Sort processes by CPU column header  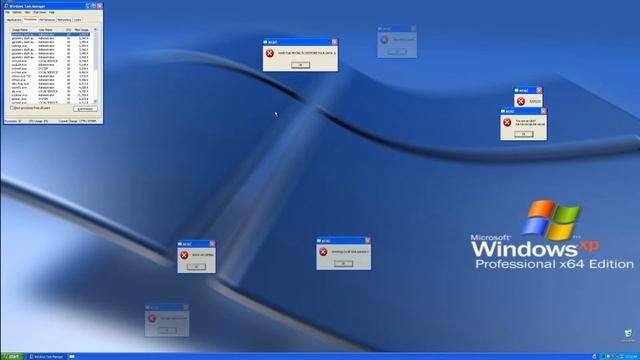69,30
